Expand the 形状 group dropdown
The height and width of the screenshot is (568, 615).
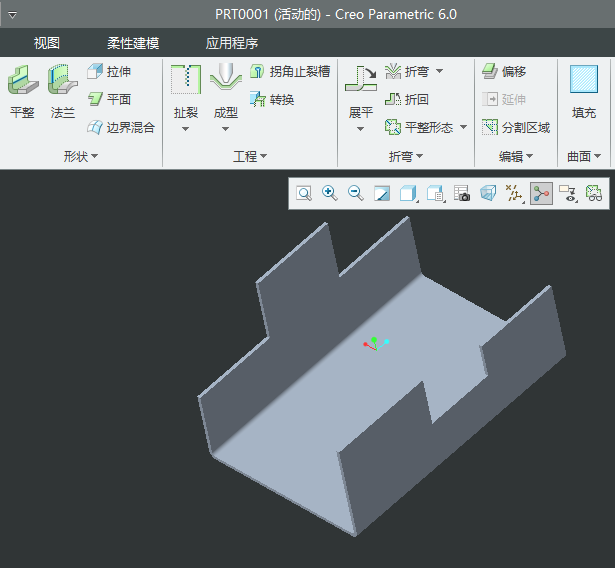point(81,157)
